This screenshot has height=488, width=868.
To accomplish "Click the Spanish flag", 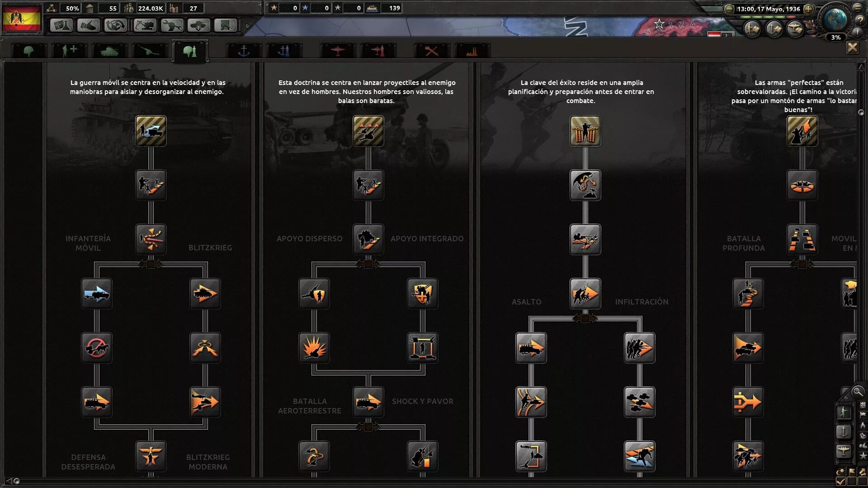I will pyautogui.click(x=21, y=18).
